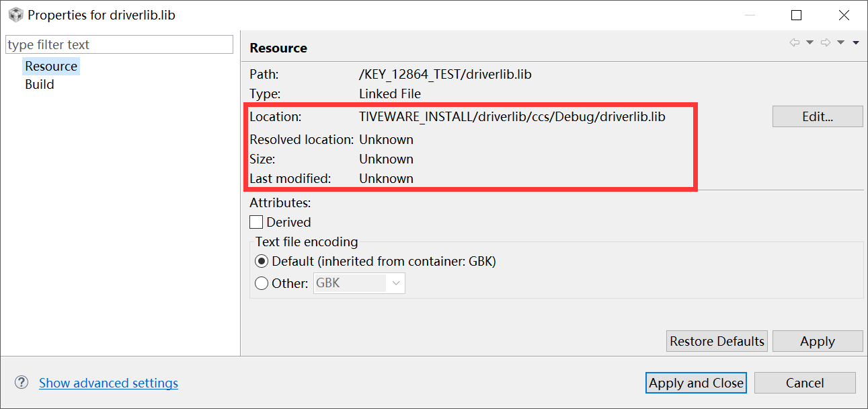Click Restore Defaults
The width and height of the screenshot is (868, 409).
(716, 340)
